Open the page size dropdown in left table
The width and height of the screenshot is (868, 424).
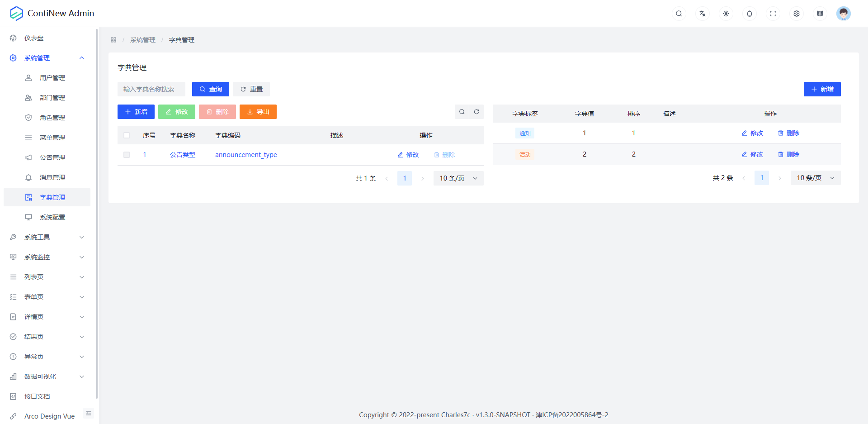coord(458,178)
